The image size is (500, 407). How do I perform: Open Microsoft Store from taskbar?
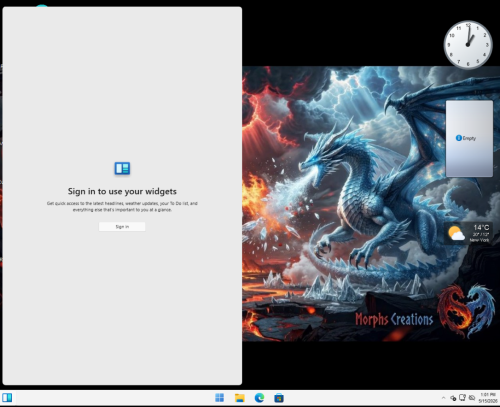(x=279, y=398)
